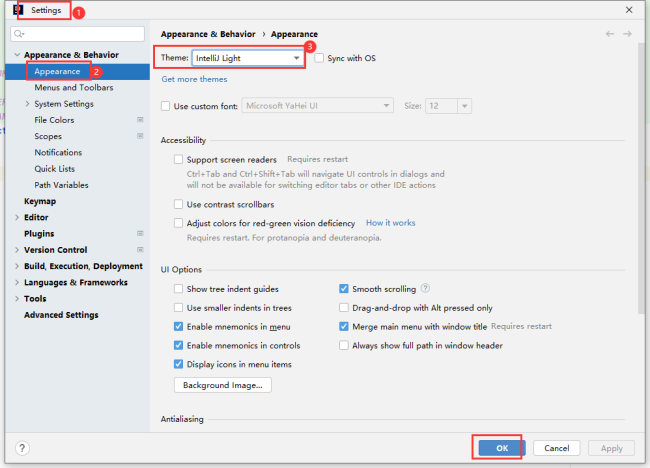Check Show tree indent guides

click(x=178, y=289)
